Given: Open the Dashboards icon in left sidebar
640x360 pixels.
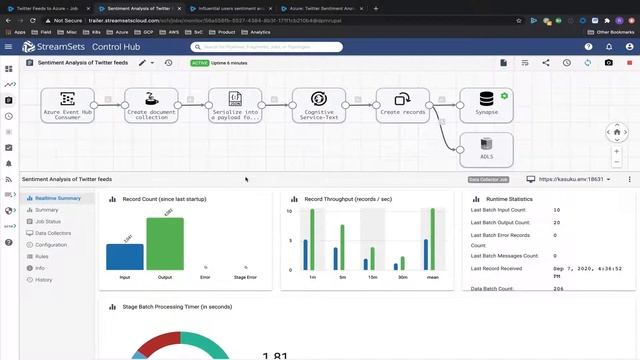Looking at the screenshot, I should click(9, 69).
